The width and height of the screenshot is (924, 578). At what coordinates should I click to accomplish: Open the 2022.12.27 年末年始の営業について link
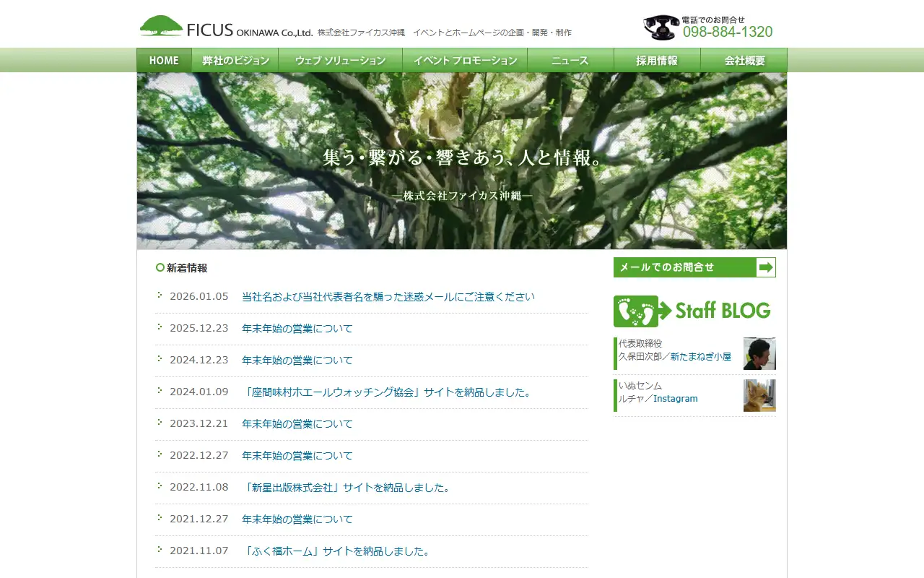pyautogui.click(x=297, y=456)
